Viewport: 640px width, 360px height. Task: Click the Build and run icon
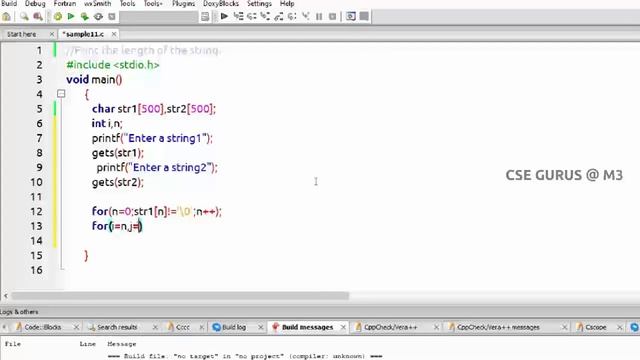coord(84,17)
